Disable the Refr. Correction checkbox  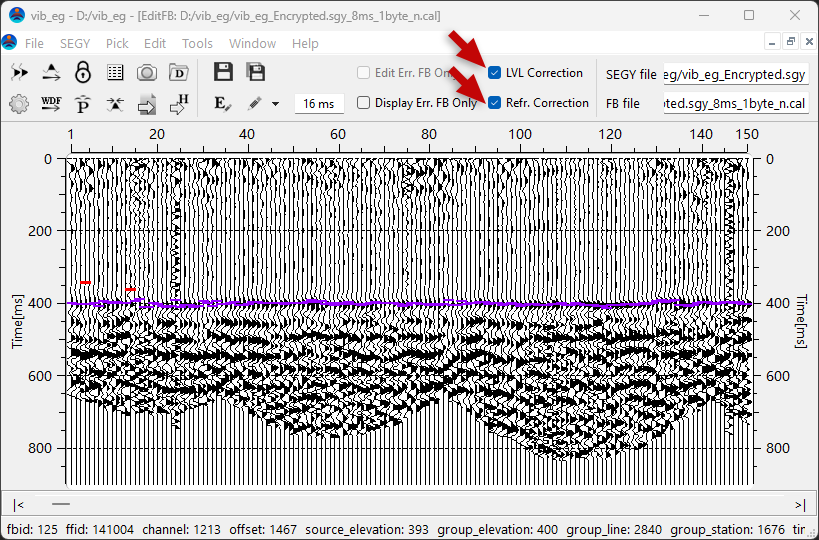click(x=495, y=103)
